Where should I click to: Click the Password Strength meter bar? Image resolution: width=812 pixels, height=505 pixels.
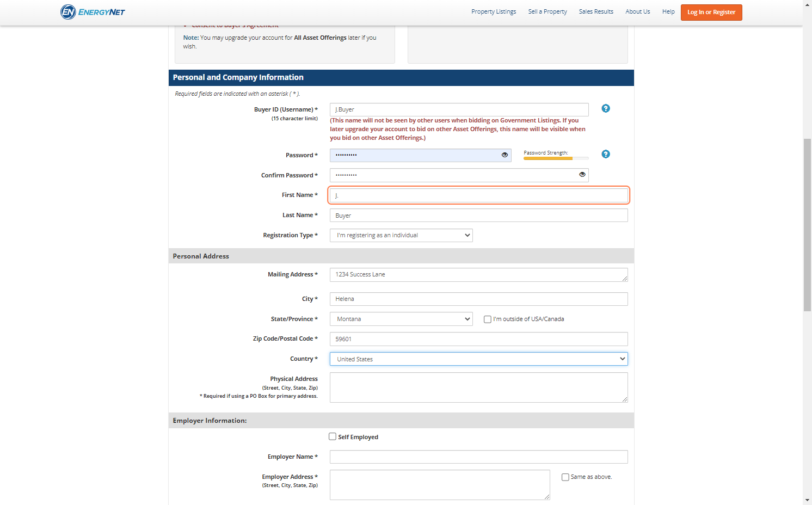click(x=556, y=158)
